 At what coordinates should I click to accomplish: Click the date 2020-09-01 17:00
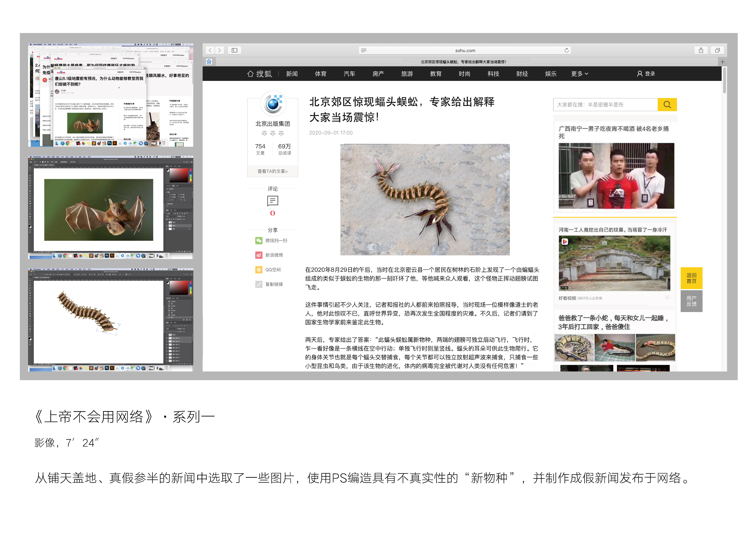tap(331, 133)
